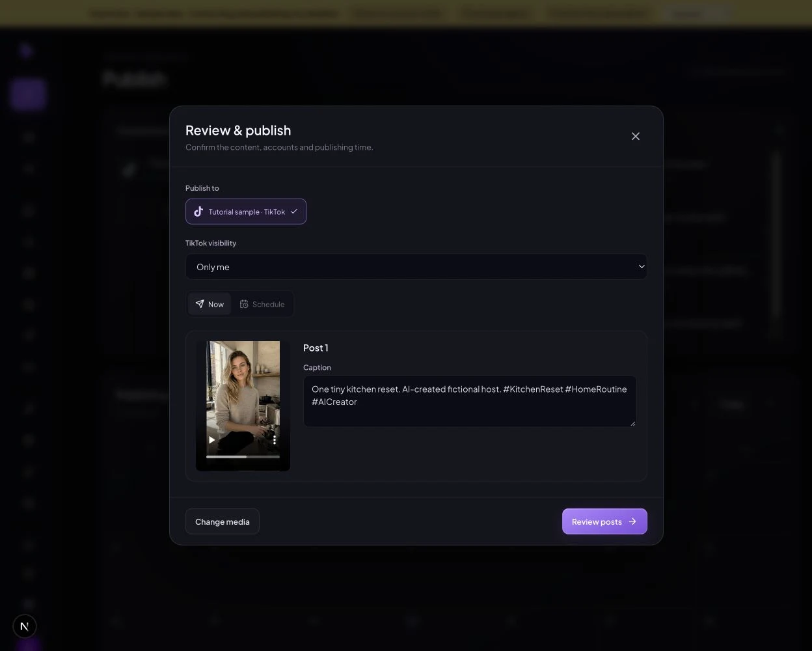Click the "Post 1" heading
The height and width of the screenshot is (651, 812).
[x=316, y=348]
